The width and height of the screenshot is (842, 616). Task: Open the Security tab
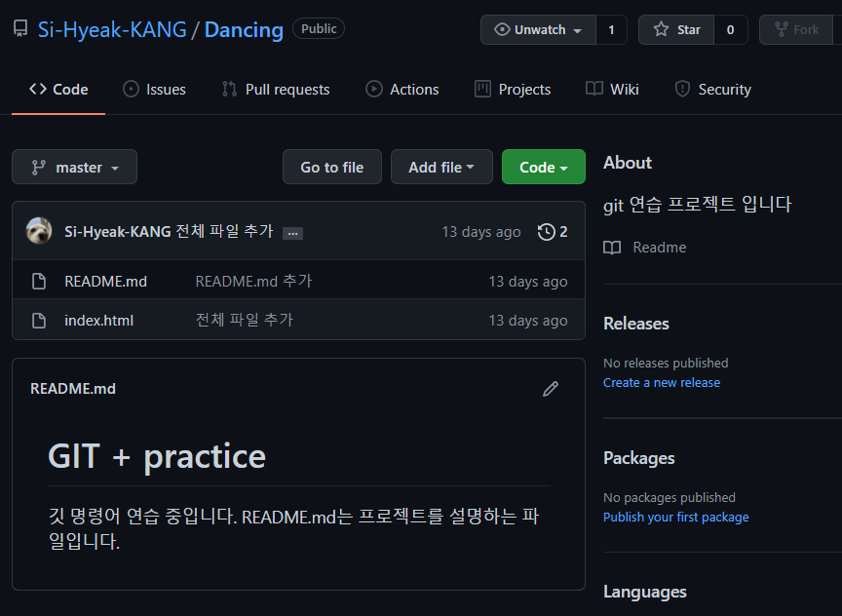pyautogui.click(x=713, y=89)
